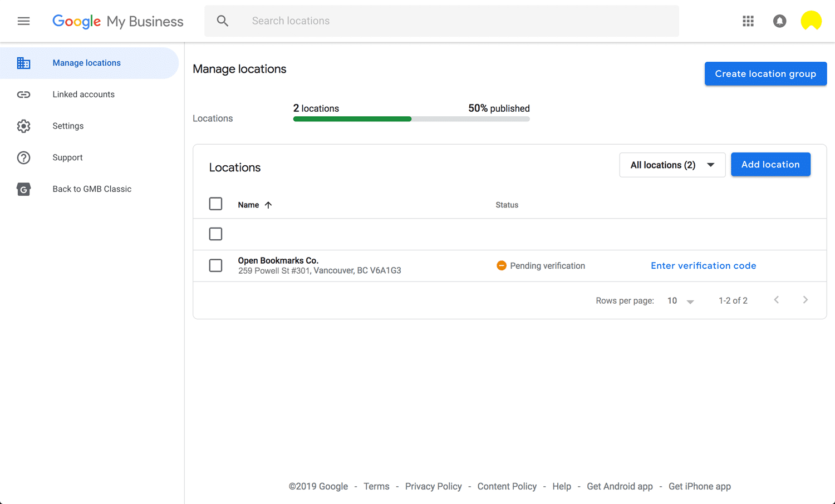835x504 pixels.
Task: Click the 2 locations count label
Action: (x=316, y=108)
